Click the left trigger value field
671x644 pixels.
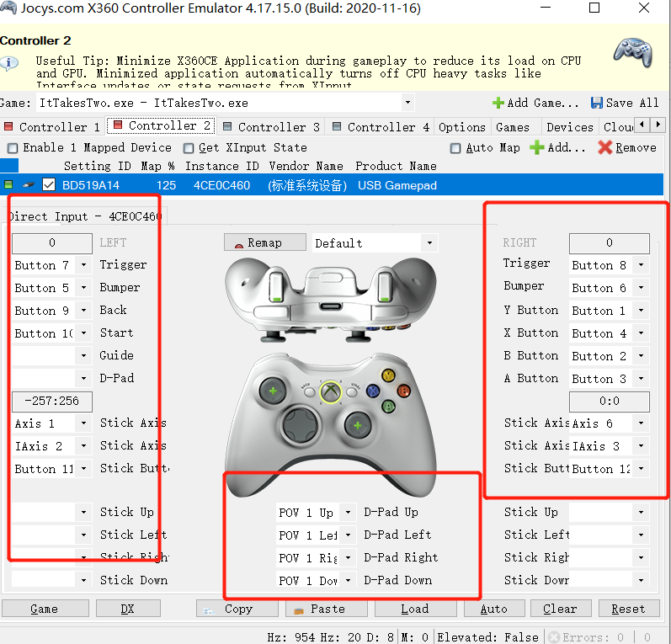(x=52, y=243)
